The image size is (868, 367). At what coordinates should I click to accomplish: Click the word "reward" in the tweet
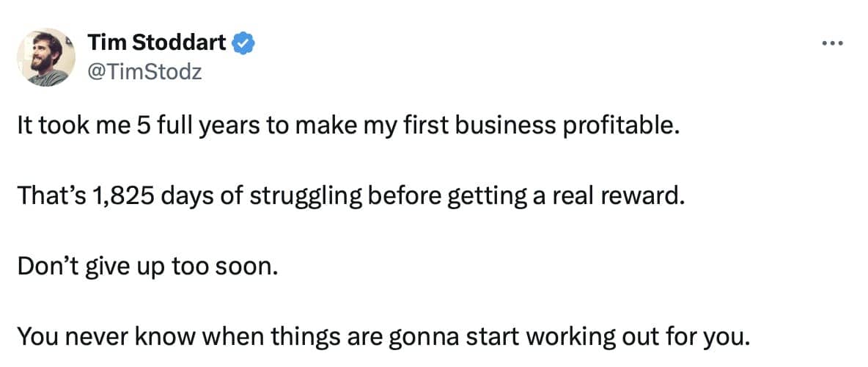point(649,196)
